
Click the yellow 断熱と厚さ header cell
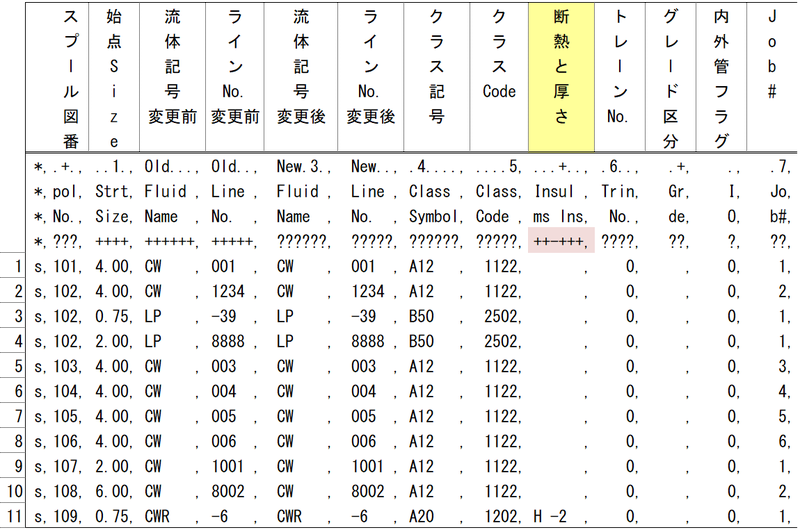point(560,75)
